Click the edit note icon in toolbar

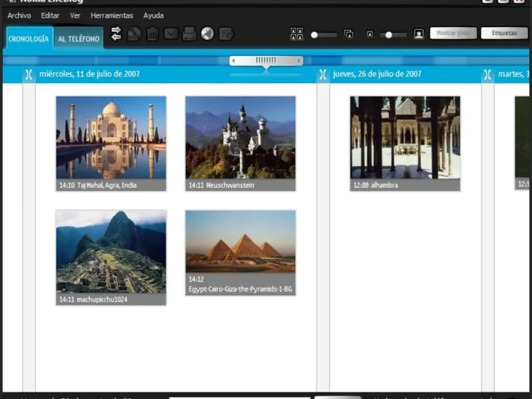pos(226,33)
